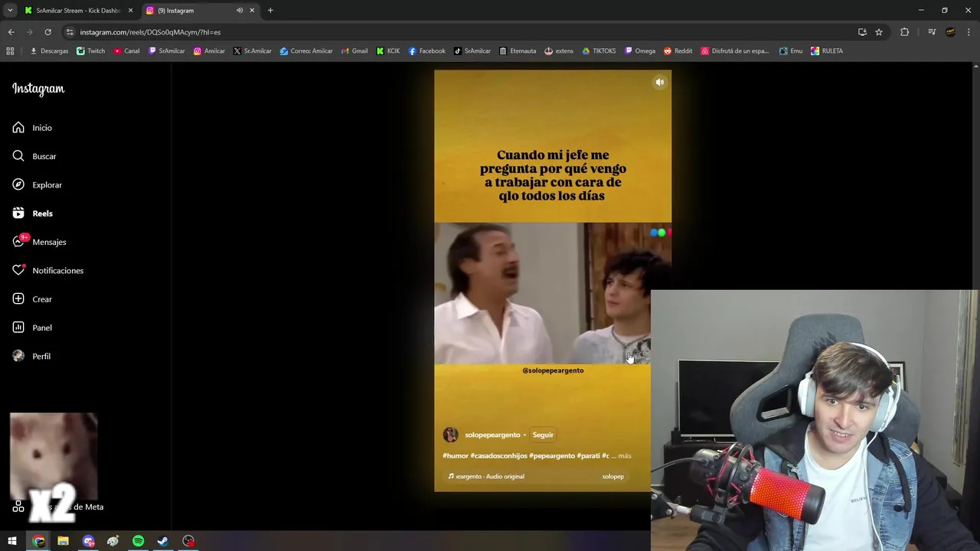Viewport: 980px width, 551px height.
Task: Open the #casadosconhijos hashtag
Action: point(498,456)
